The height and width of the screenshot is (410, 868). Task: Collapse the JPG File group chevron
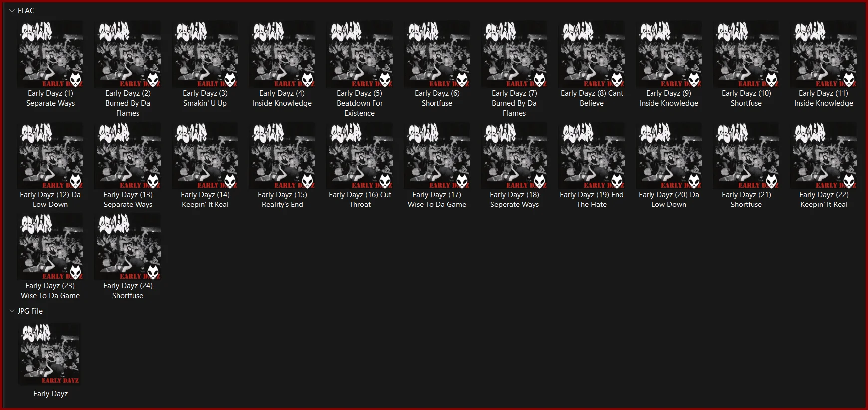coord(12,311)
